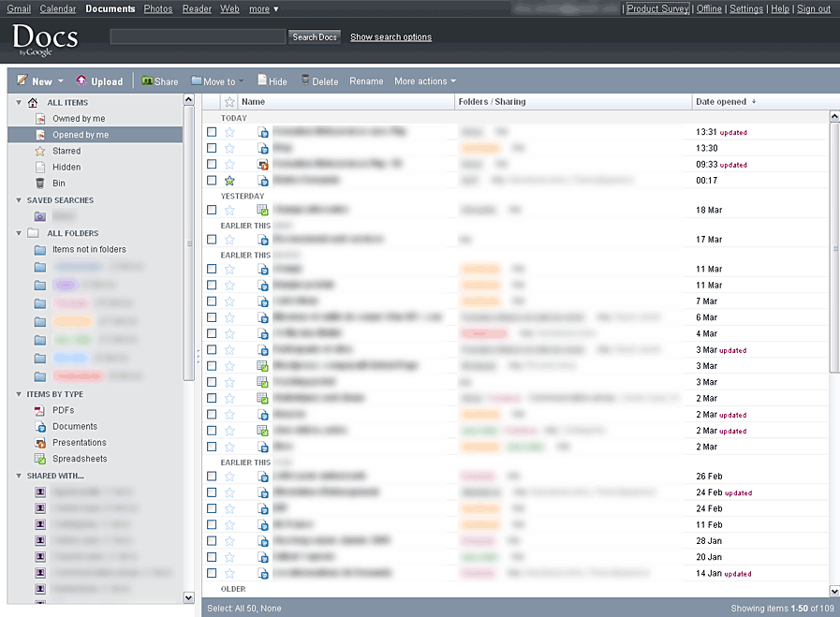Collapse the Items By Type section
Viewport: 840px width, 617px height.
(19, 393)
